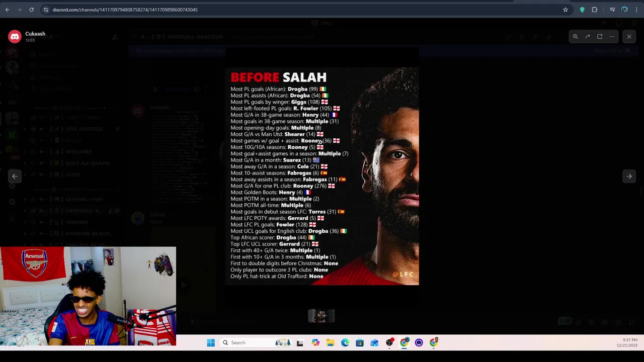
Task: Select the image thumbnail below the viewer
Action: (x=321, y=316)
